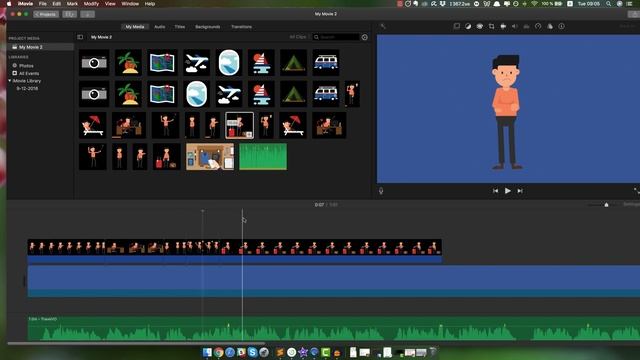Select the cropping tool

pyautogui.click(x=491, y=27)
